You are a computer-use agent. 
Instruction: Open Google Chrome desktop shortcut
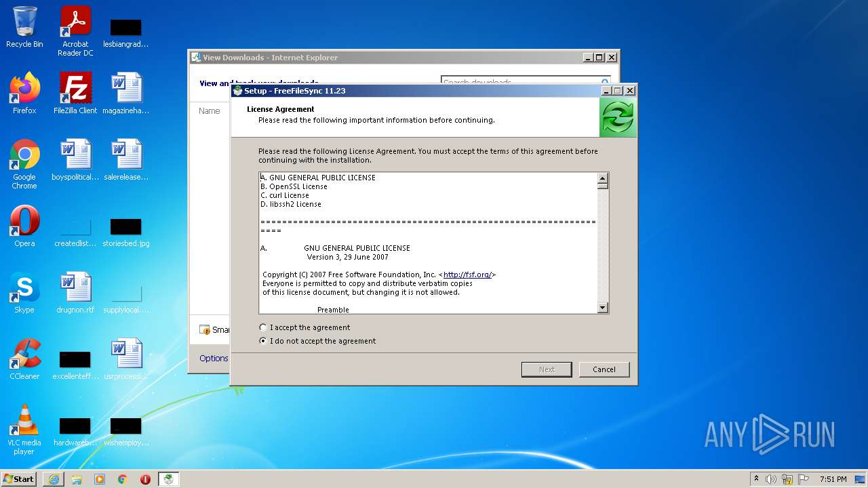(x=24, y=164)
